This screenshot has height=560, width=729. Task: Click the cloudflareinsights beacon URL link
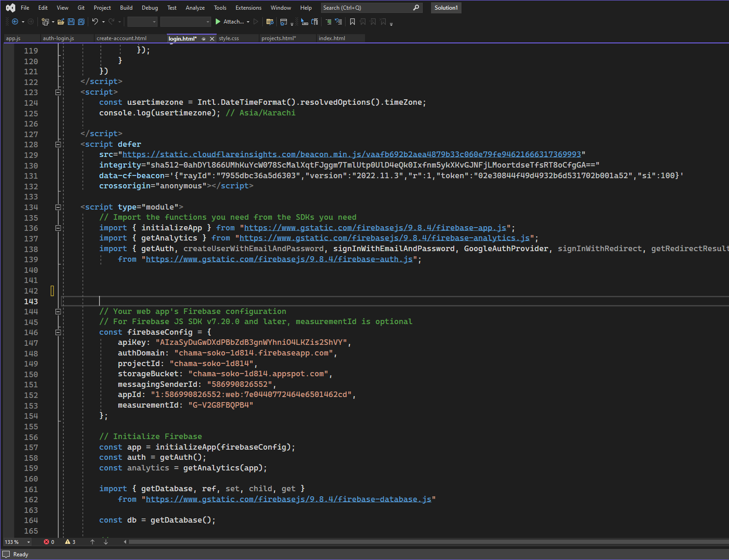pyautogui.click(x=351, y=155)
